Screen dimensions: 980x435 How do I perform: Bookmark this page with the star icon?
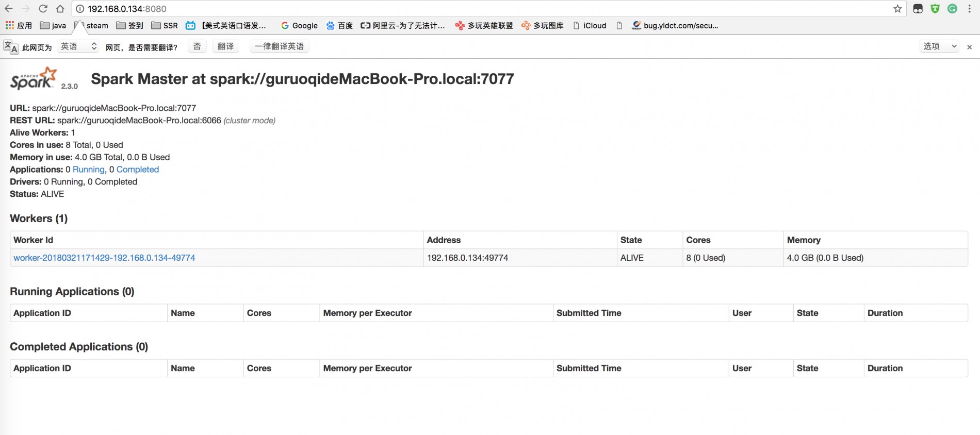click(x=897, y=9)
